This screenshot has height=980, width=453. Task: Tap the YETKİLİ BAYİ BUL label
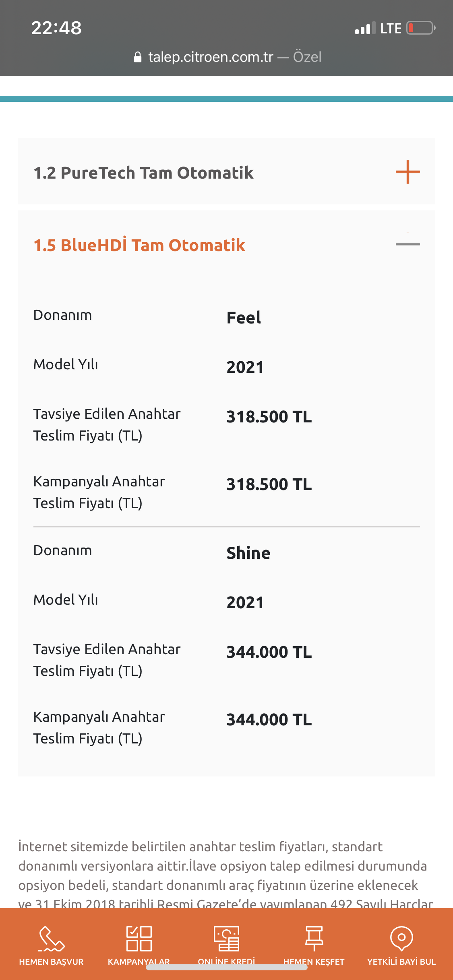[x=401, y=961]
